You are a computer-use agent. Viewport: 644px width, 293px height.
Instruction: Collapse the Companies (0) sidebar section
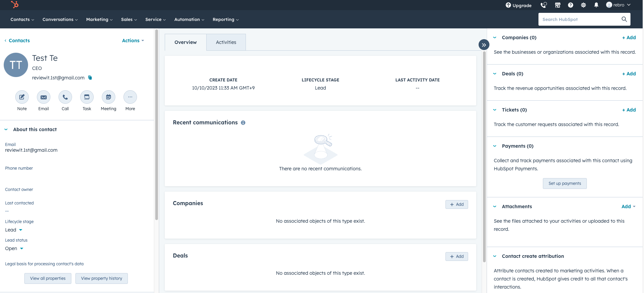[495, 38]
